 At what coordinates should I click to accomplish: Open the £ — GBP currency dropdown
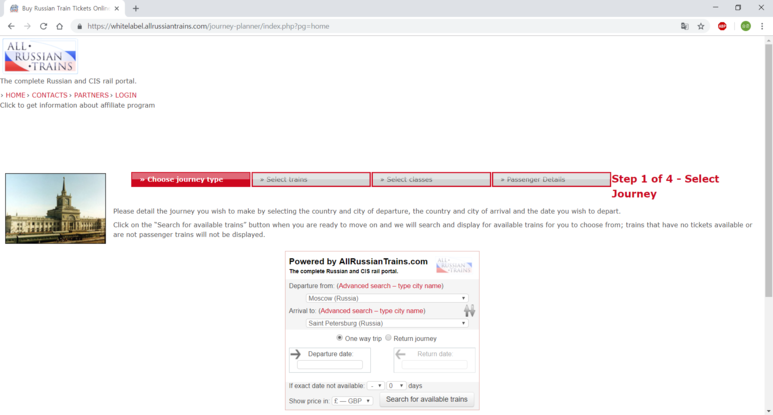pyautogui.click(x=352, y=401)
